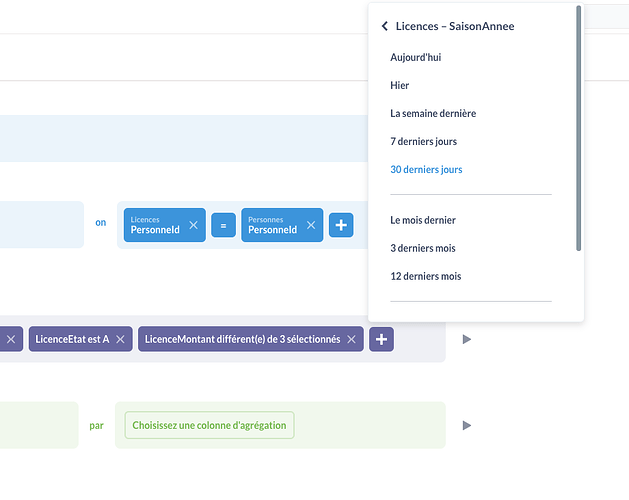The width and height of the screenshot is (629, 500).
Task: Go back with the chevron beside Licences – SaisonAnnee
Action: [385, 26]
